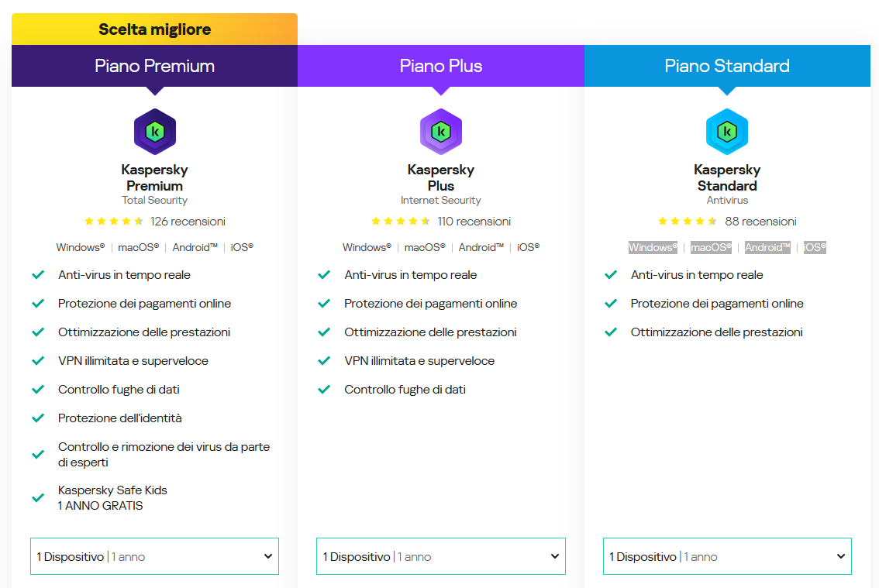Open Standard plan device and duration dropdown

click(x=727, y=556)
